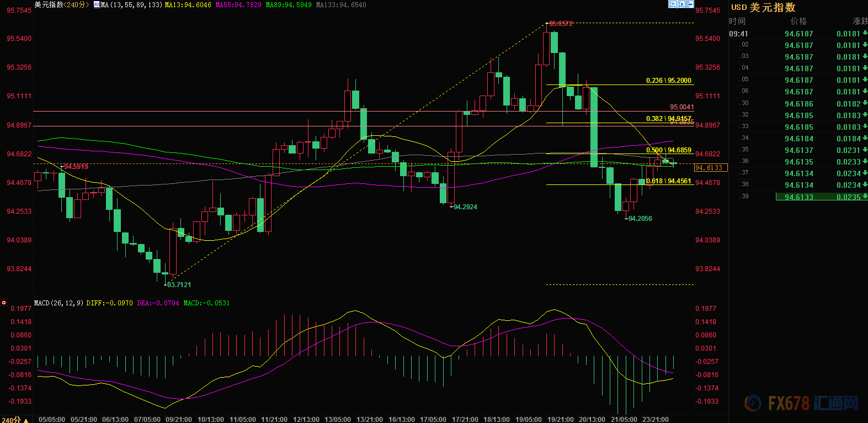Click the current price tag 94.6133
Viewport: 868px width, 423px height.
pos(711,168)
